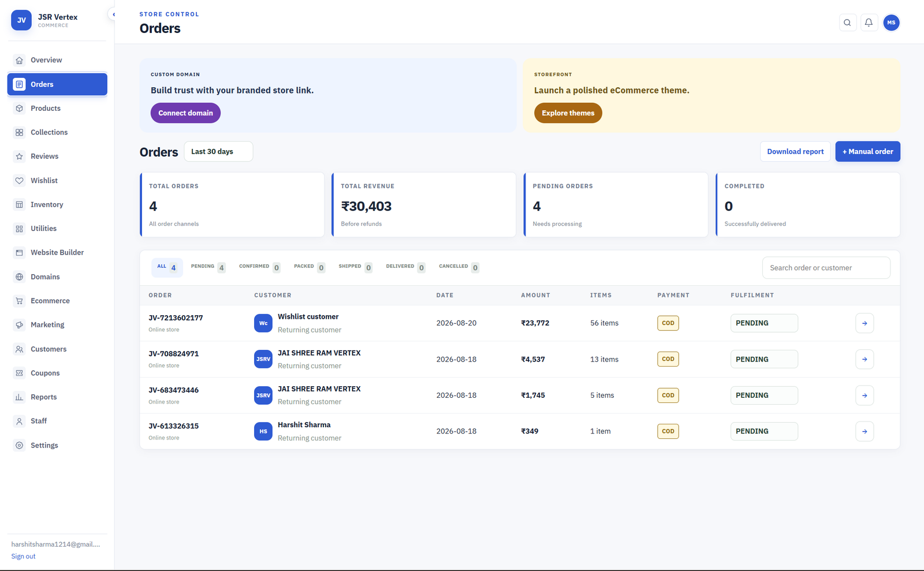
Task: Click the Explore themes button
Action: click(x=568, y=113)
